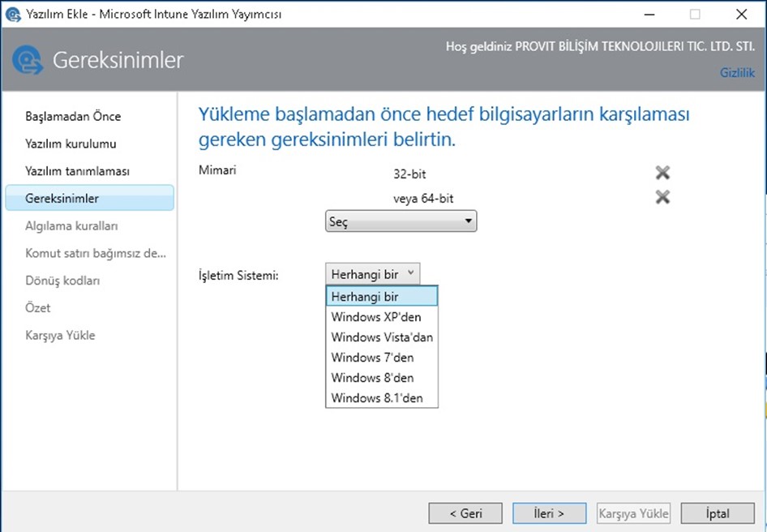This screenshot has width=767, height=532.
Task: Open Yazılım tanımlaması step
Action: pos(77,172)
